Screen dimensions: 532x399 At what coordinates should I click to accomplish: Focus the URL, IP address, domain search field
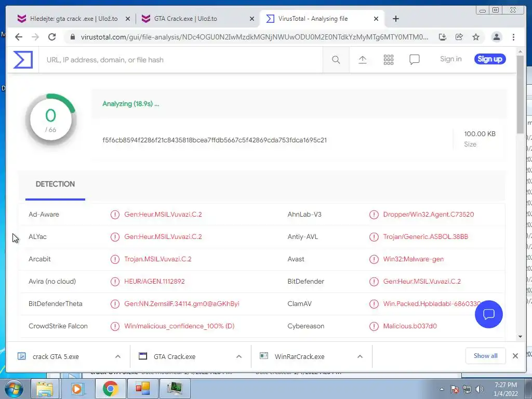[181, 60]
